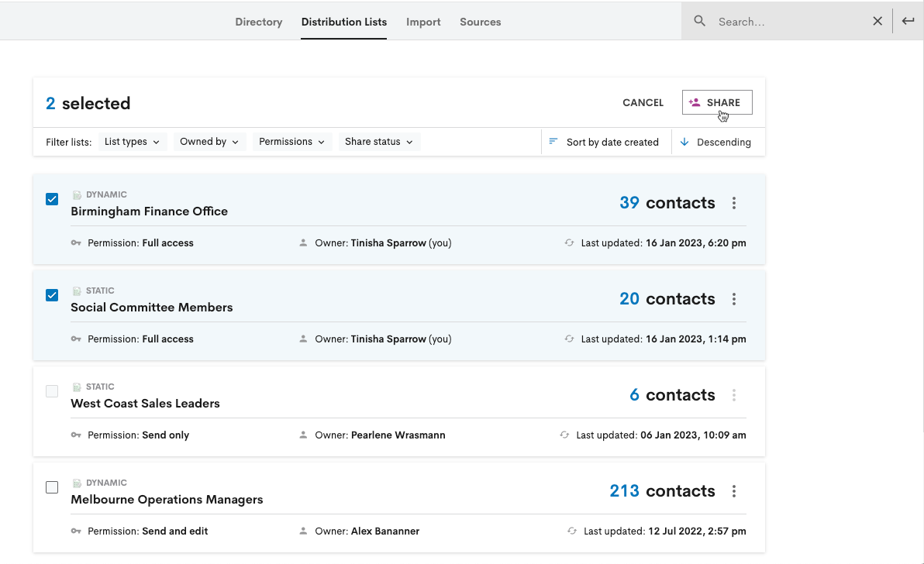
Task: Clear search with the X icon
Action: [x=877, y=21]
